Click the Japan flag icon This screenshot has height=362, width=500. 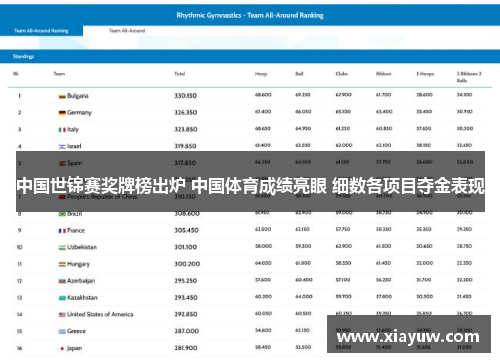click(62, 348)
